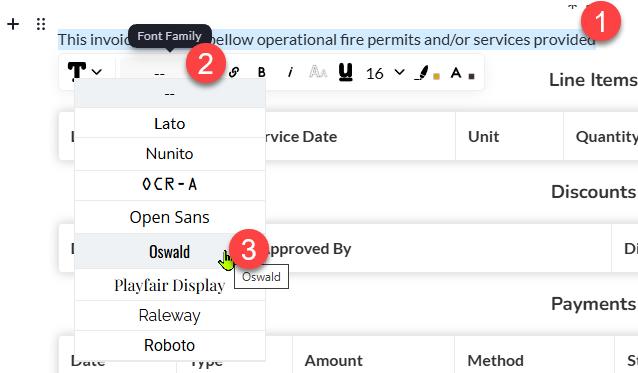Open the text color A tool
Screen dimensions: 638x373
coord(456,73)
